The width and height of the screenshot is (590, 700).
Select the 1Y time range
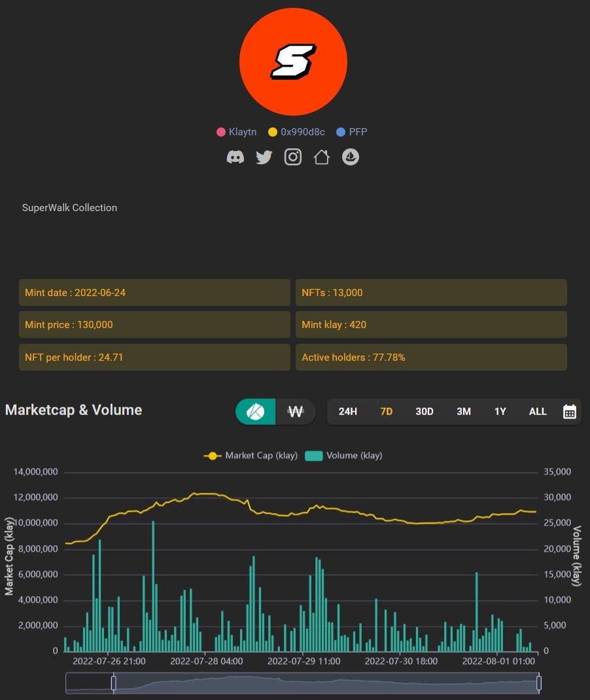500,412
